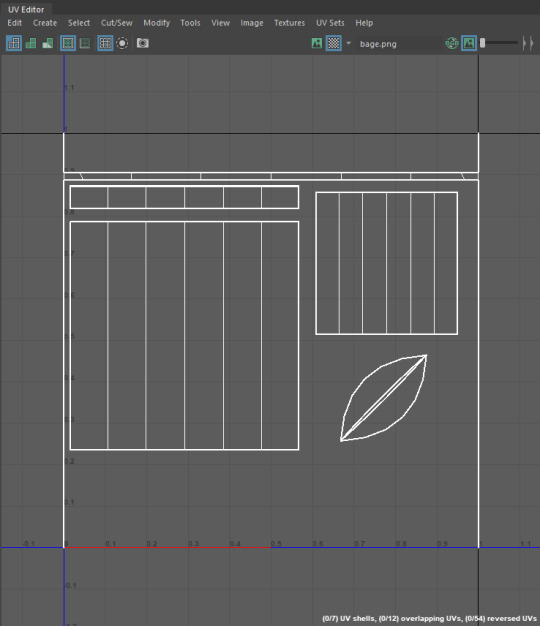
Task: Open the Edit menu
Action: pos(15,23)
